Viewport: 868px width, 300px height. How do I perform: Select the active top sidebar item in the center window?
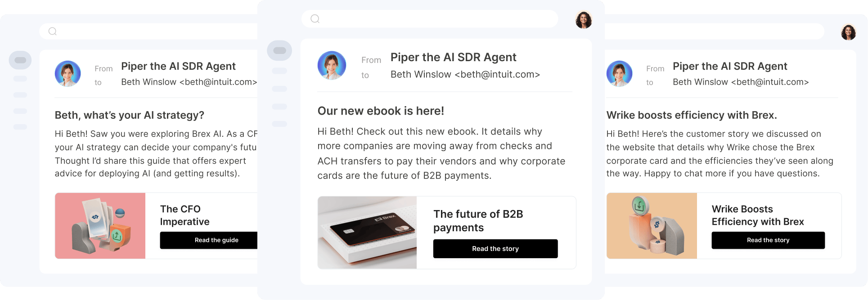[x=279, y=50]
